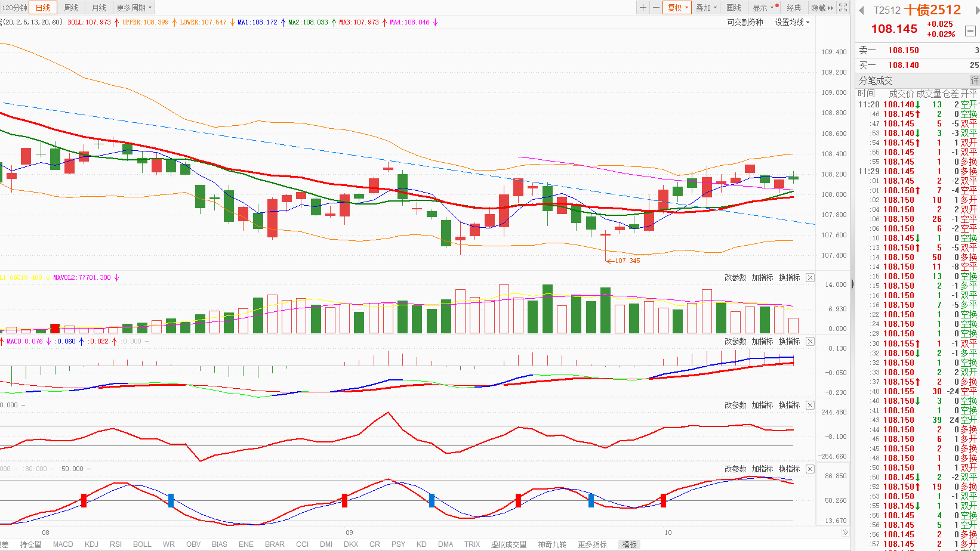
Task: Go to previous contract with the left arrow
Action: pos(862,11)
